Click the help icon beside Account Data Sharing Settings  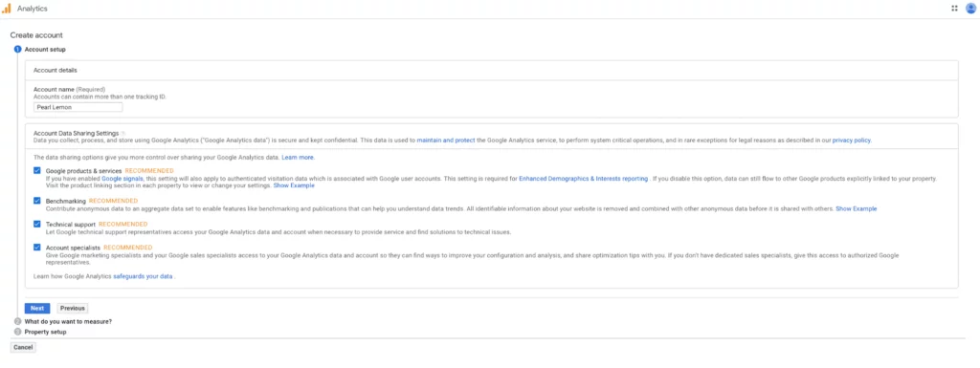[x=123, y=133]
